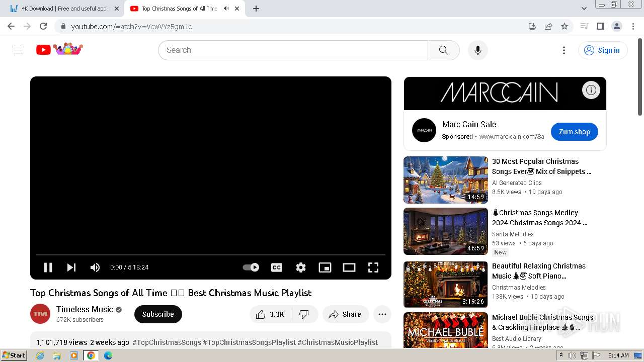Image resolution: width=644 pixels, height=362 pixels.
Task: Enter full screen mode
Action: [373, 267]
